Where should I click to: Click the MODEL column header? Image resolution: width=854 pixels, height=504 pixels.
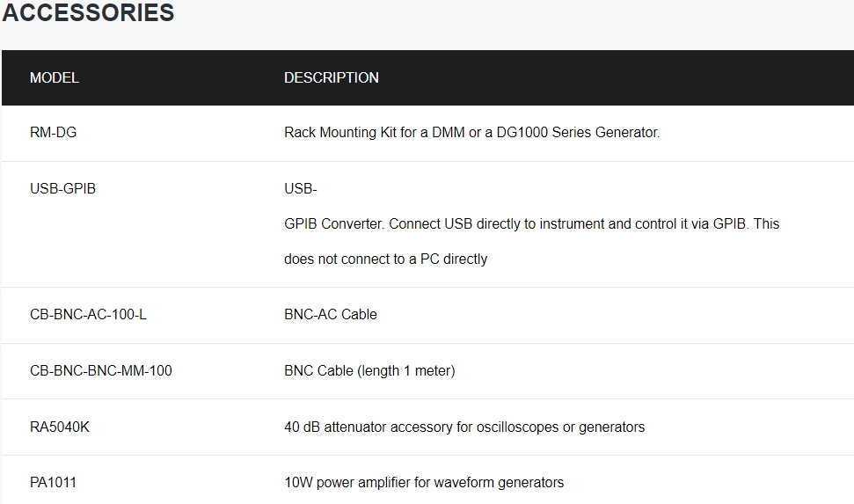coord(55,78)
